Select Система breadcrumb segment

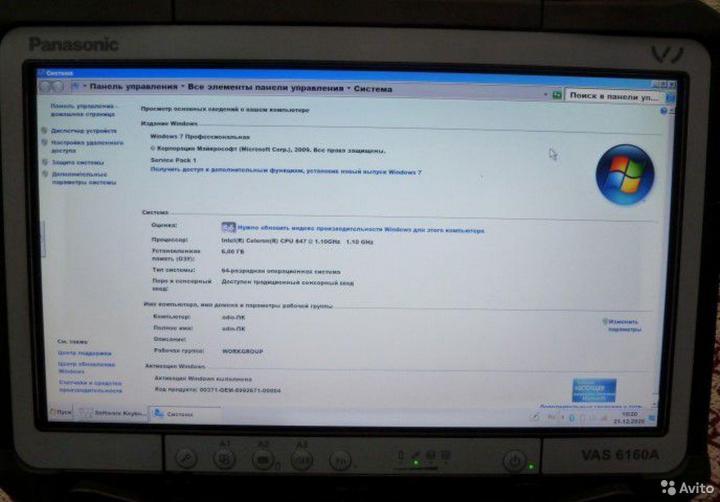(x=373, y=89)
